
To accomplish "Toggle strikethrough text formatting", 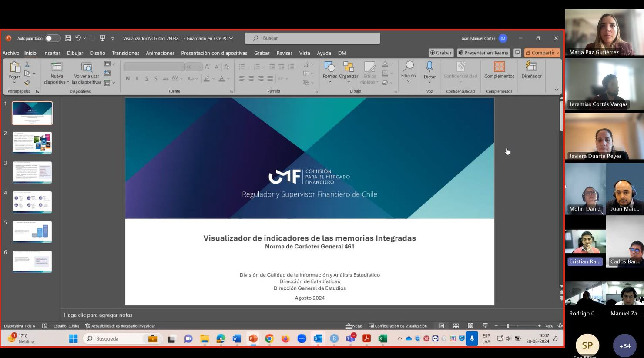I will tap(165, 79).
